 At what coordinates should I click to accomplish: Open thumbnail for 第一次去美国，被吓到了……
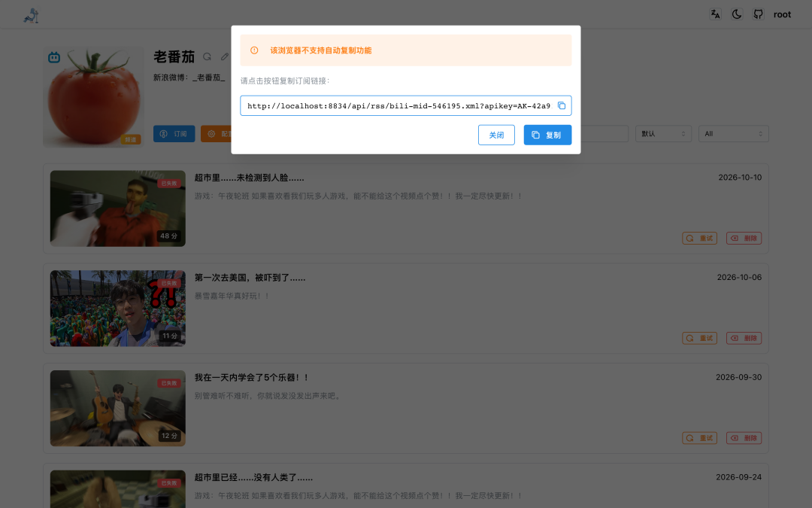(117, 309)
